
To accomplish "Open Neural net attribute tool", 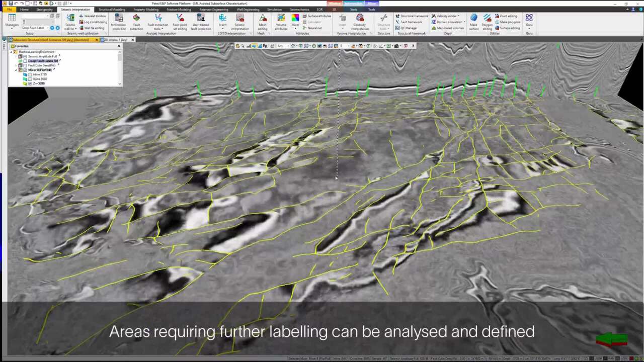I will 312,28.
